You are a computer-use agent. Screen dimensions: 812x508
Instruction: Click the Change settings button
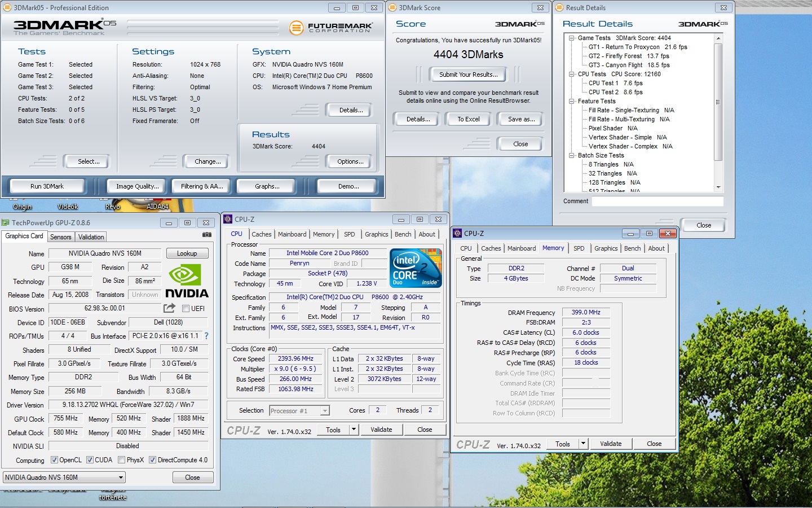click(x=208, y=161)
